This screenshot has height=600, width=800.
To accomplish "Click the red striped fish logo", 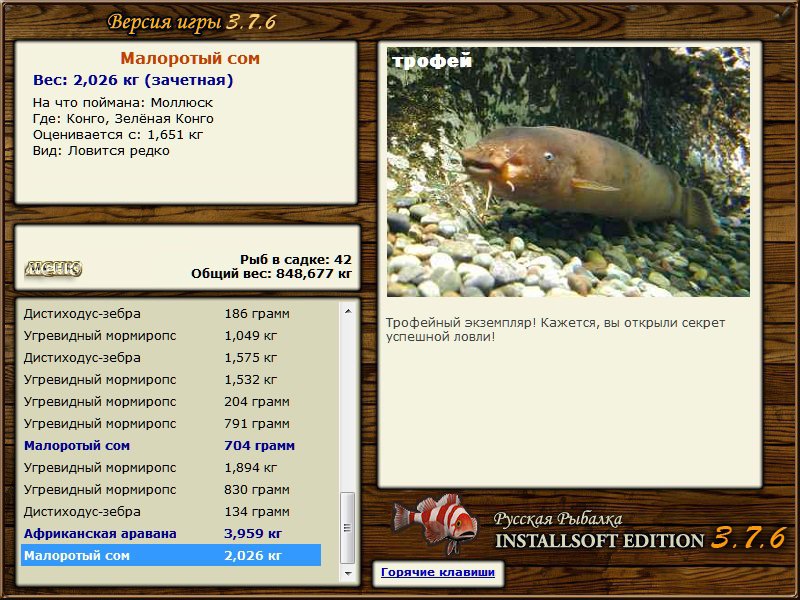I will [435, 523].
